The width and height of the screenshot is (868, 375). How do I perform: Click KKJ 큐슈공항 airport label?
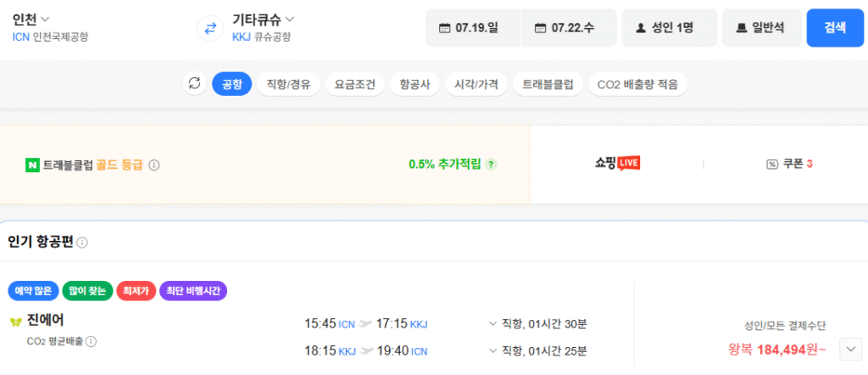261,37
